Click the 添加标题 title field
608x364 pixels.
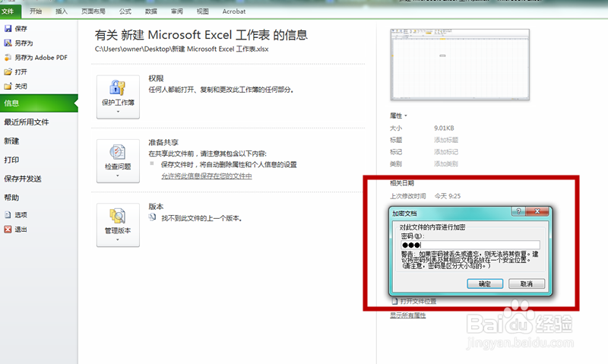(446, 140)
